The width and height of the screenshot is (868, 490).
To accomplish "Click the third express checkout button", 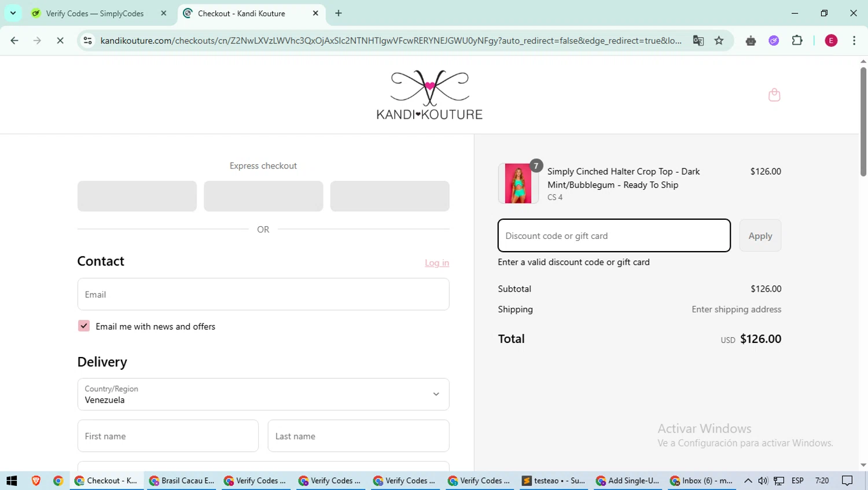I will tap(389, 196).
